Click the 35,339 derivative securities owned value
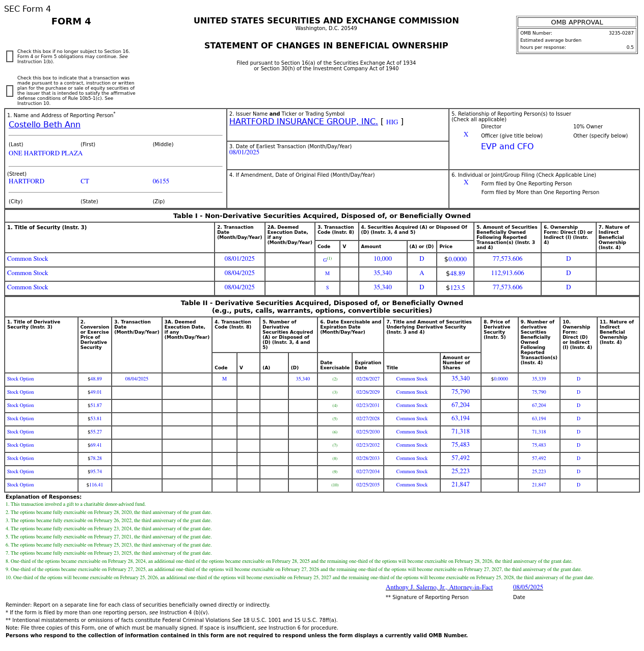 pyautogui.click(x=539, y=379)
